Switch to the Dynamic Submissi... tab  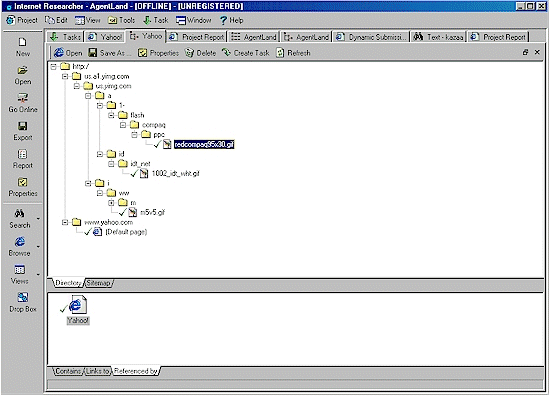point(371,37)
